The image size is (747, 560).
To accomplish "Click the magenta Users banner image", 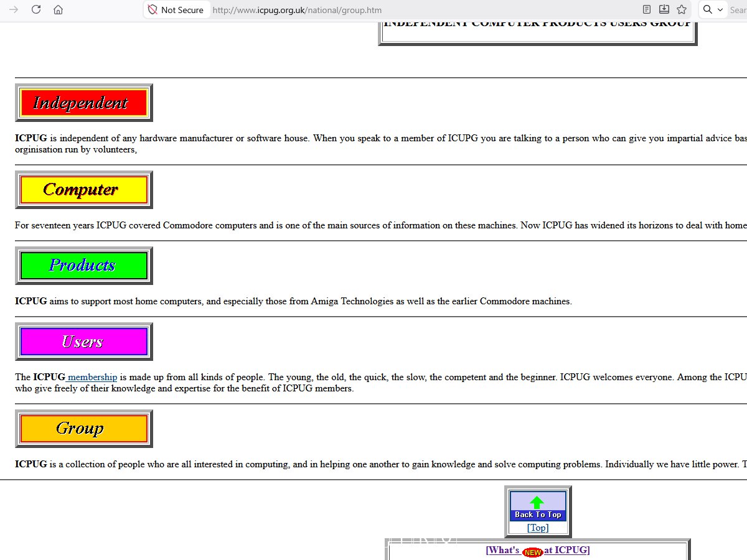I will coord(83,342).
